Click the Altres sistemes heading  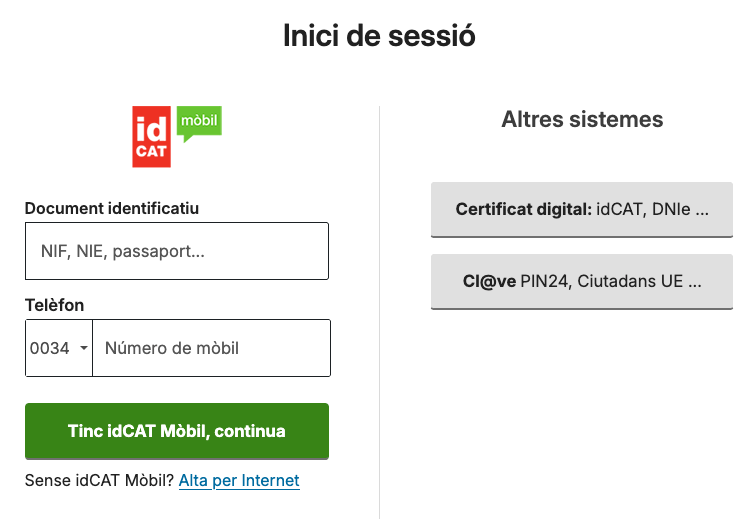coord(582,120)
